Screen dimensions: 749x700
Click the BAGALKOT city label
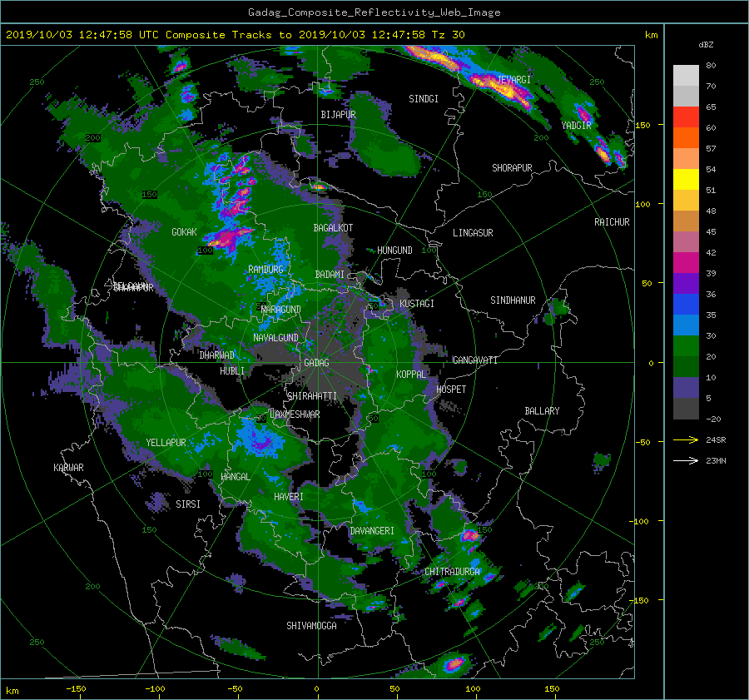point(333,228)
